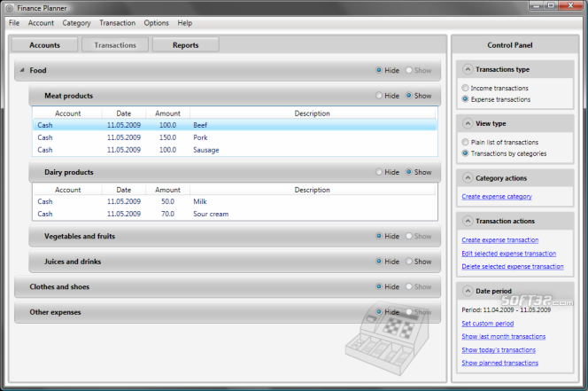Open the Help menu

click(185, 23)
